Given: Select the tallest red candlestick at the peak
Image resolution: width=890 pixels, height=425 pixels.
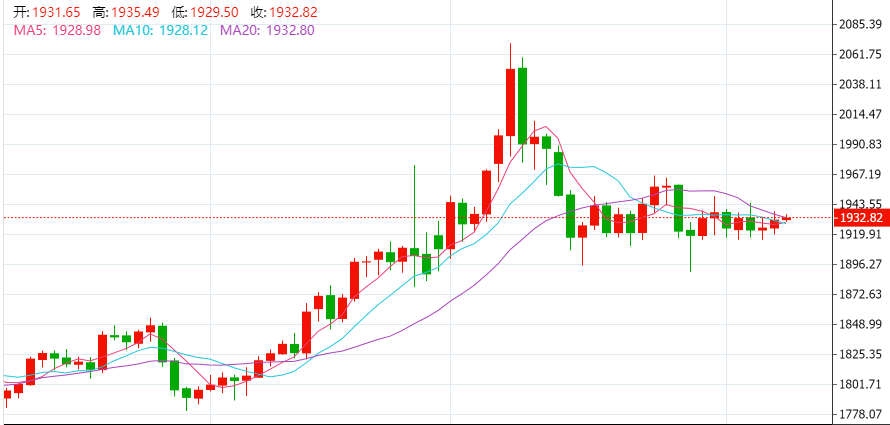Looking at the screenshot, I should pyautogui.click(x=510, y=102).
